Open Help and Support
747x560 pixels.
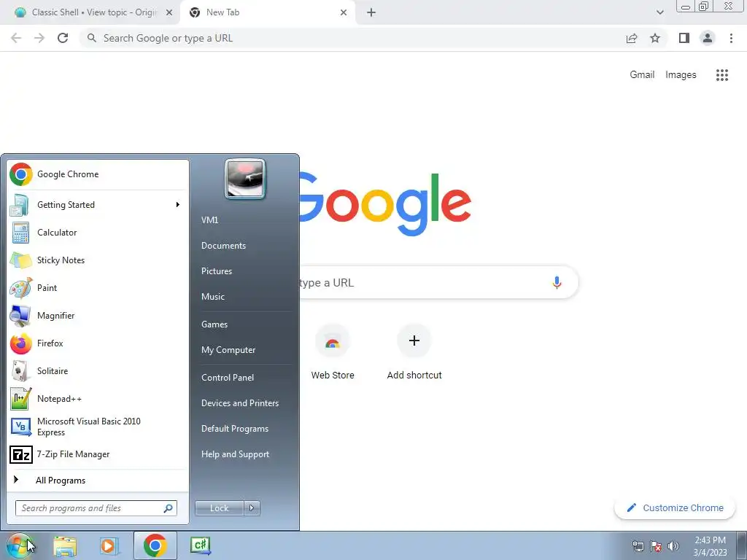[x=247, y=454]
